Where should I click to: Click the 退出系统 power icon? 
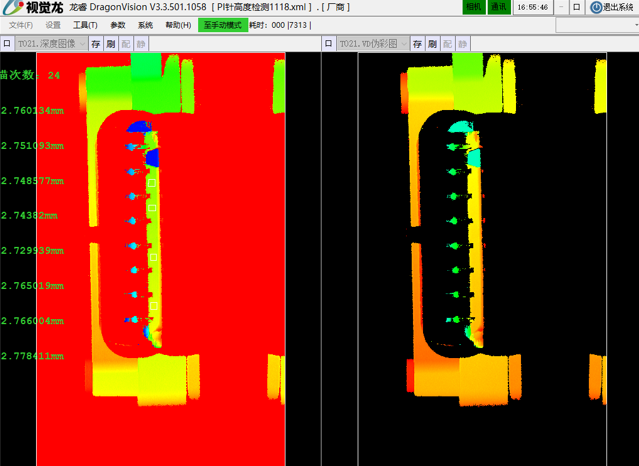point(596,7)
